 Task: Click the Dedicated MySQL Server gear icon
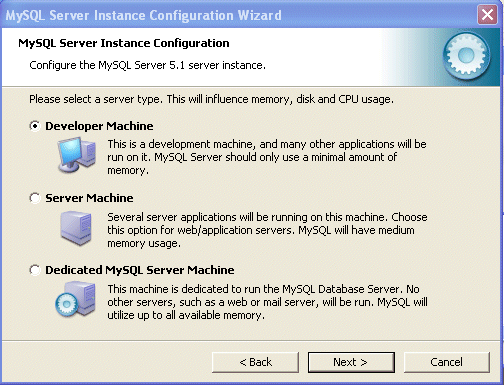click(x=76, y=299)
